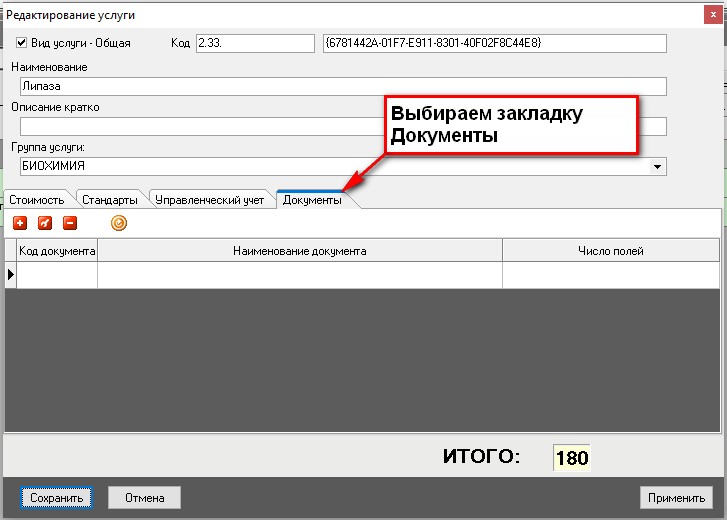
Task: Click the red edit document icon
Action: [45, 223]
